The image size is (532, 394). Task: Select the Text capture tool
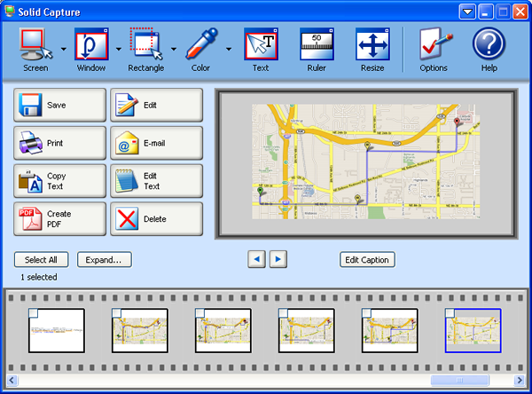(261, 50)
